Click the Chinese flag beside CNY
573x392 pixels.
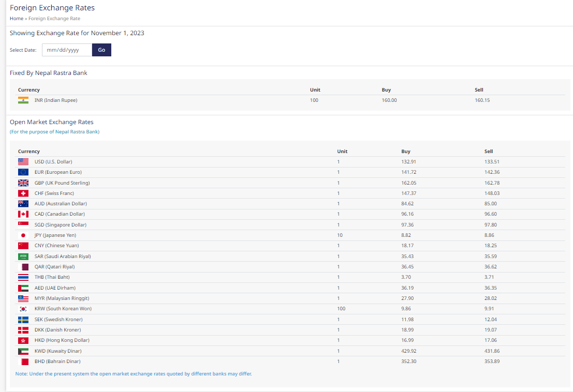coord(23,246)
